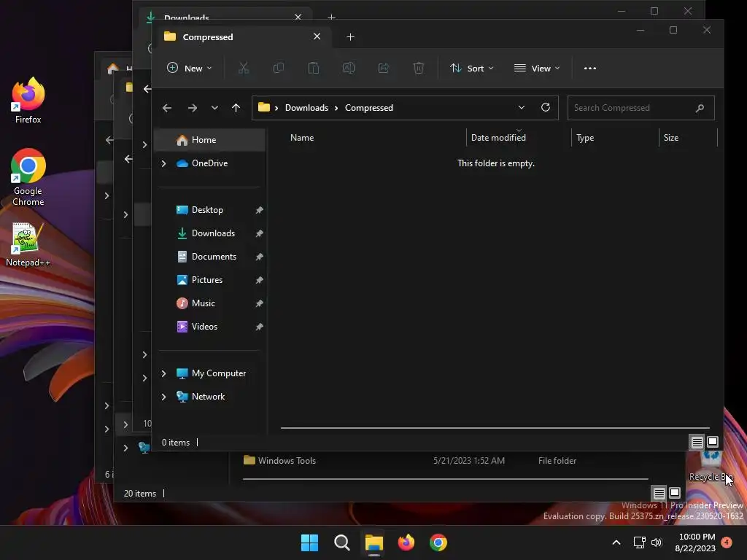Click the search magnifier icon
The image size is (747, 560).
pyautogui.click(x=700, y=108)
